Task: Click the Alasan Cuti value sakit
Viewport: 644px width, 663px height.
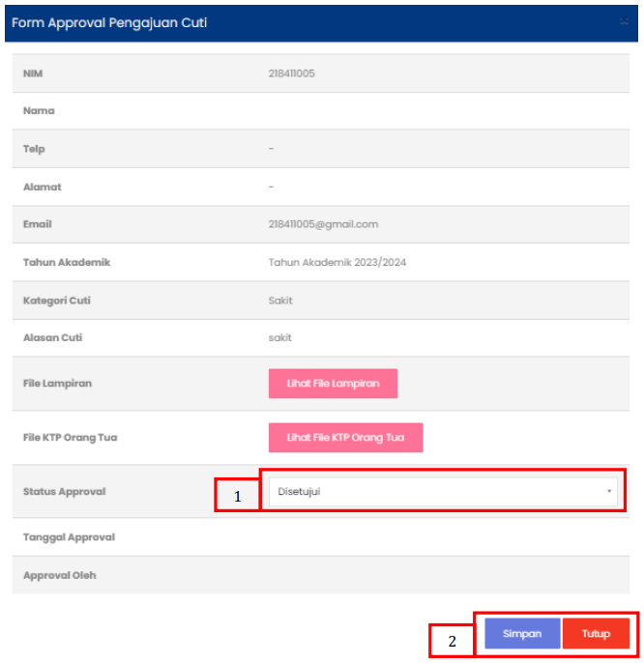Action: pos(279,338)
